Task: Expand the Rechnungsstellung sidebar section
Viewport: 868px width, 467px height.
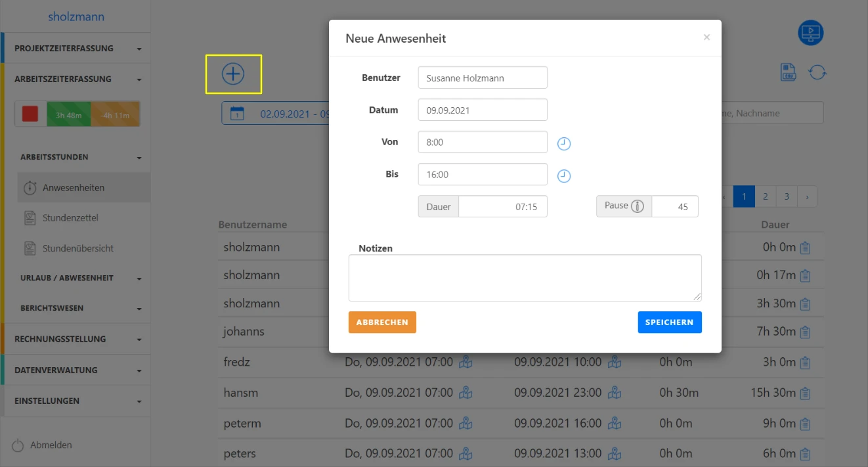Action: click(76, 339)
